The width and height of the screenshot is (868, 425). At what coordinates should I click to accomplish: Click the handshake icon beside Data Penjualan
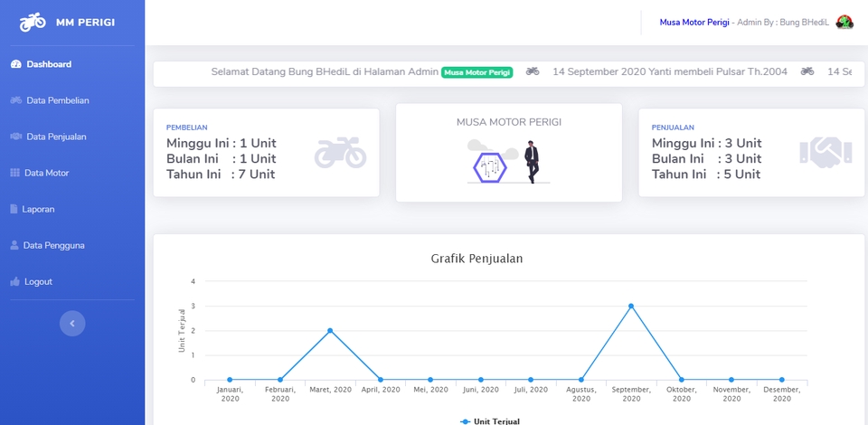click(x=15, y=137)
